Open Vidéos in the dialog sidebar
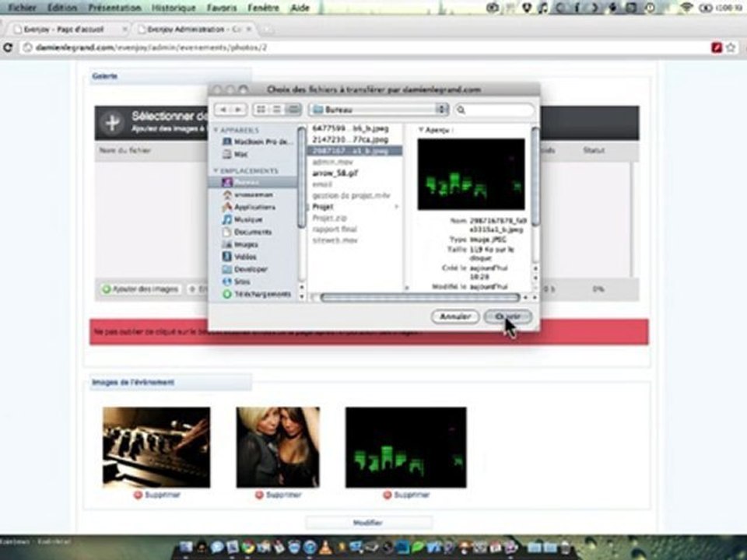Image resolution: width=747 pixels, height=560 pixels. coord(239,257)
